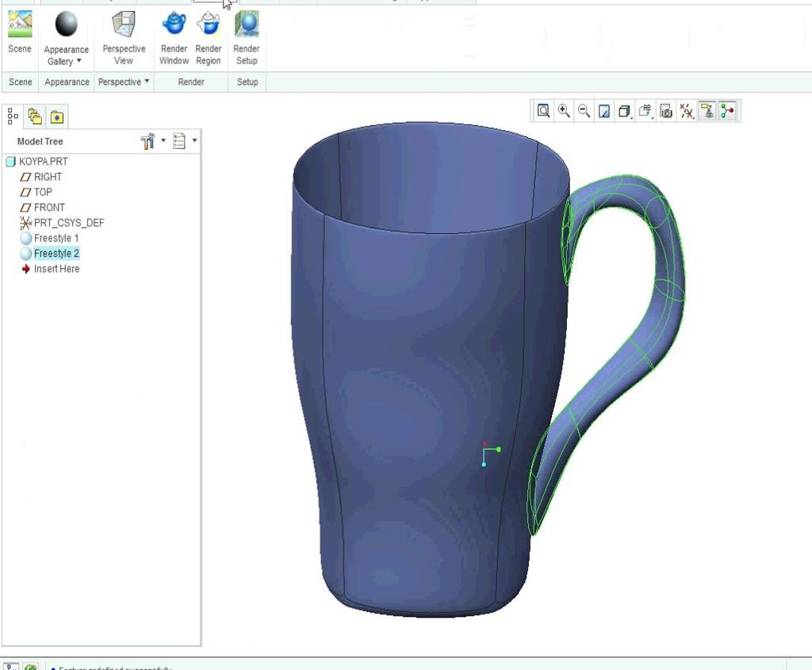Image resolution: width=812 pixels, height=670 pixels.
Task: Open the View Manager camera icon
Action: pyautogui.click(x=666, y=111)
